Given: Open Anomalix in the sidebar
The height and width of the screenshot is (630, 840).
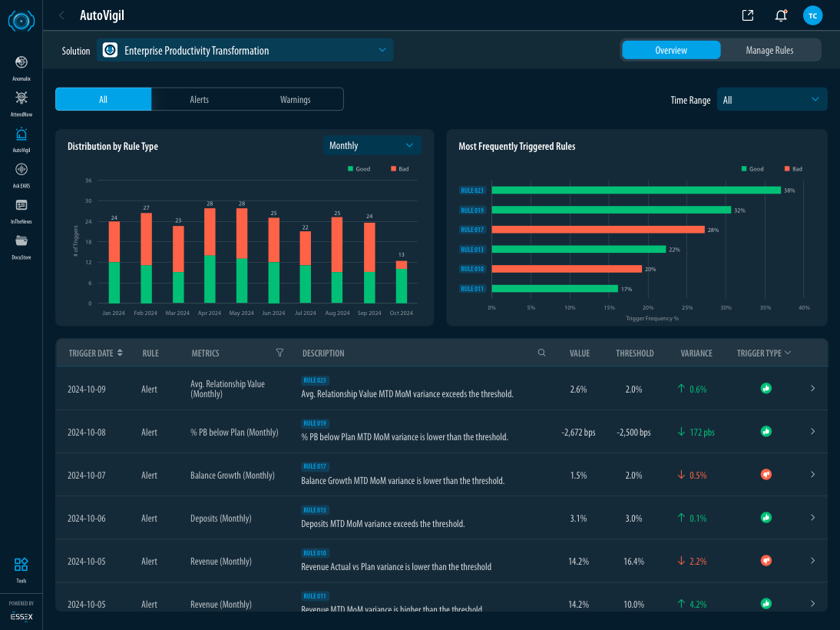Looking at the screenshot, I should coord(21,63).
